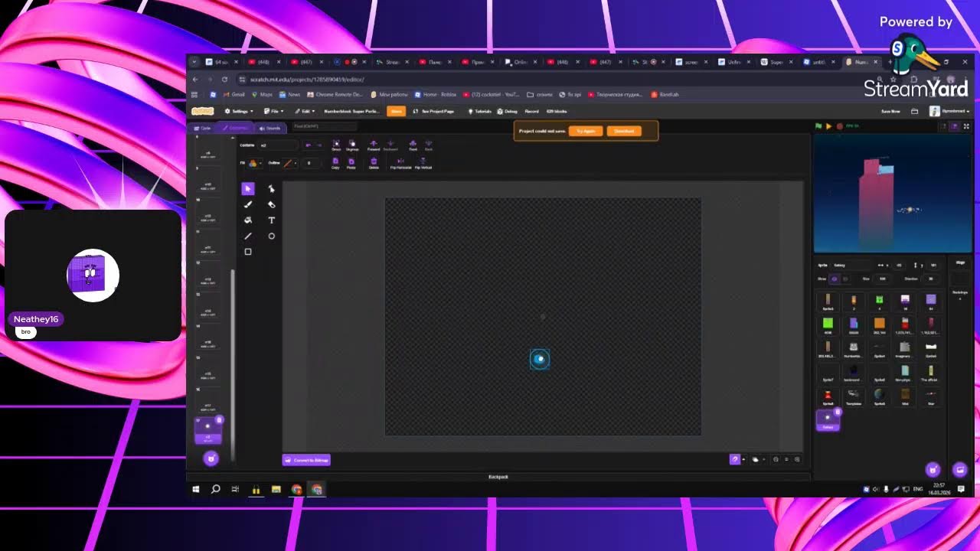The height and width of the screenshot is (551, 980).
Task: Open the Outline color dropdown
Action: click(290, 163)
